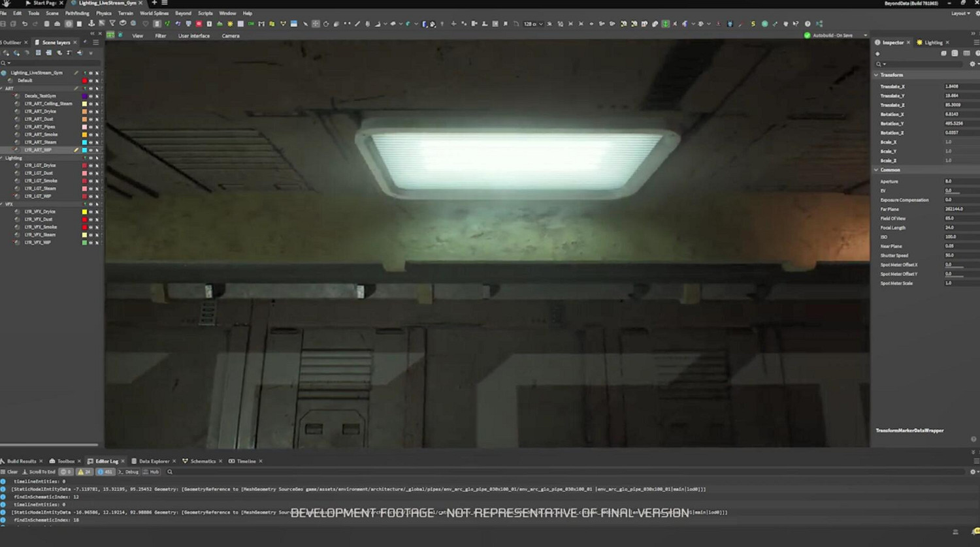This screenshot has height=547, width=980.
Task: Open the hamburger menu beside document tabs
Action: [165, 3]
